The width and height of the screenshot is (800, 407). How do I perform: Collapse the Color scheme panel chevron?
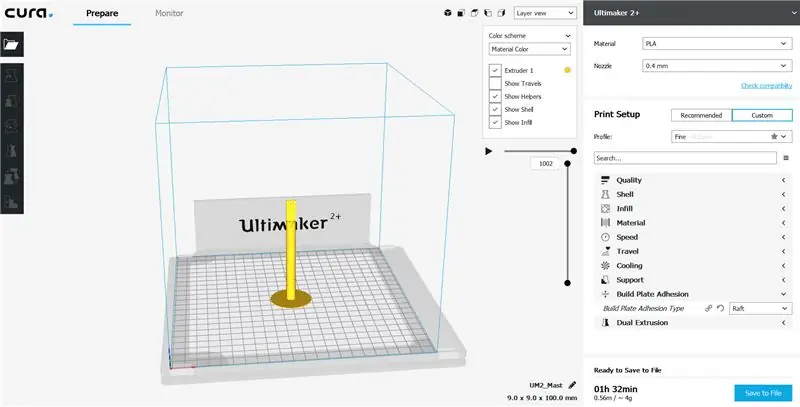click(x=567, y=36)
